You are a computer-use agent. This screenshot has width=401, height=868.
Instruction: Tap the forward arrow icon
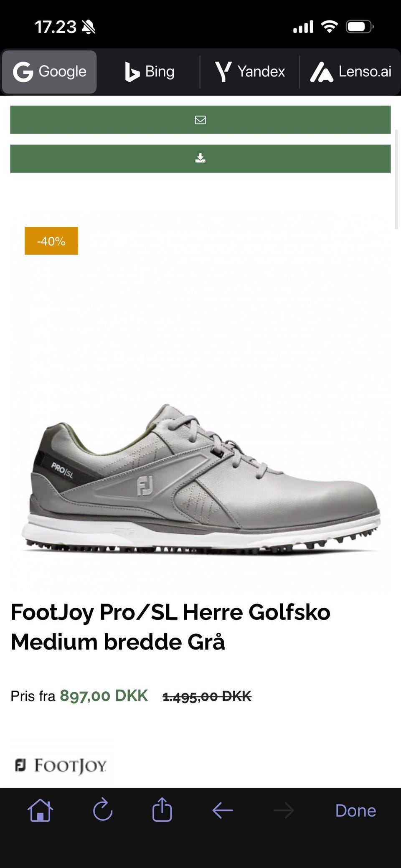click(x=284, y=811)
